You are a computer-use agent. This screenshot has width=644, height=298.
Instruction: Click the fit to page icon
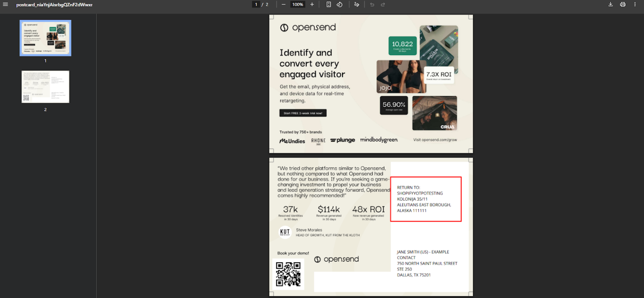pos(328,5)
